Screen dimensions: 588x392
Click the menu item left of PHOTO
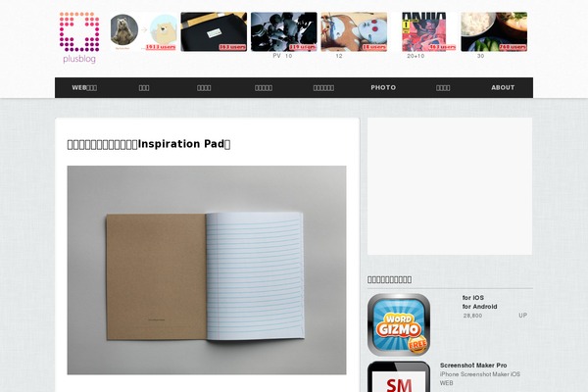click(x=323, y=88)
